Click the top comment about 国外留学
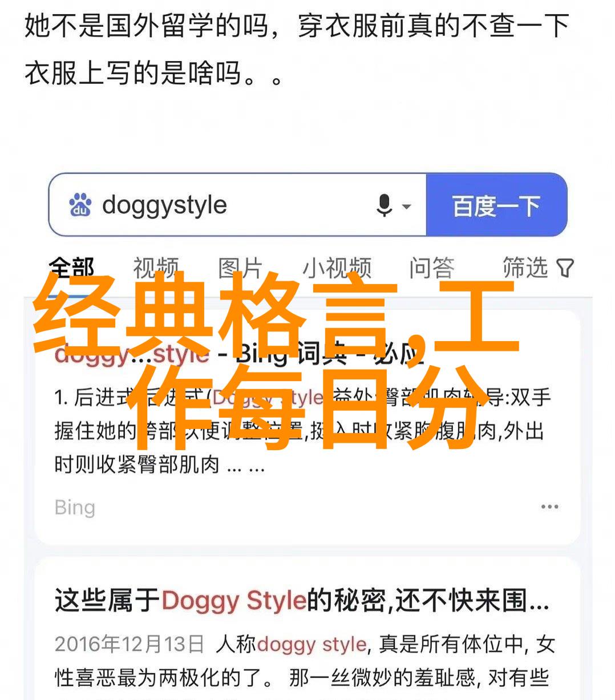 pos(297,50)
